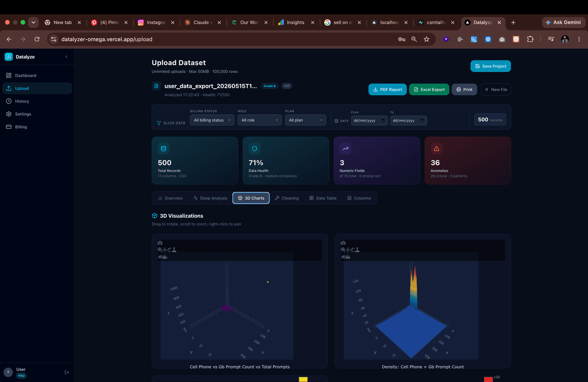Click the Print button
The width and height of the screenshot is (588, 382).
[464, 89]
